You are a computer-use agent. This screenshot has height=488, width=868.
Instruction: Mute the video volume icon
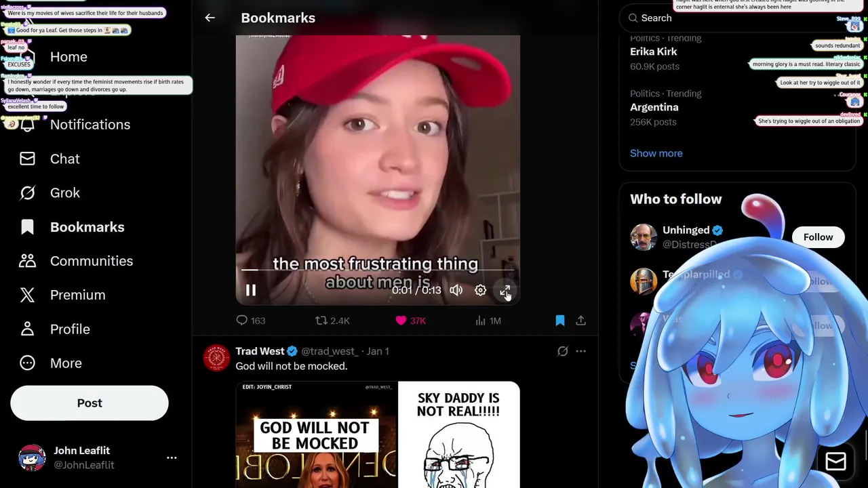coord(456,290)
